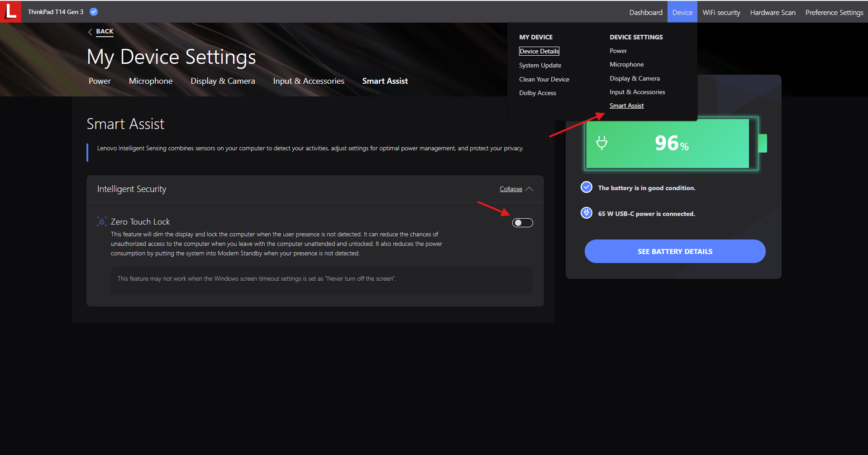This screenshot has width=868, height=455.
Task: Click the Intelligent Security heading
Action: click(x=132, y=189)
